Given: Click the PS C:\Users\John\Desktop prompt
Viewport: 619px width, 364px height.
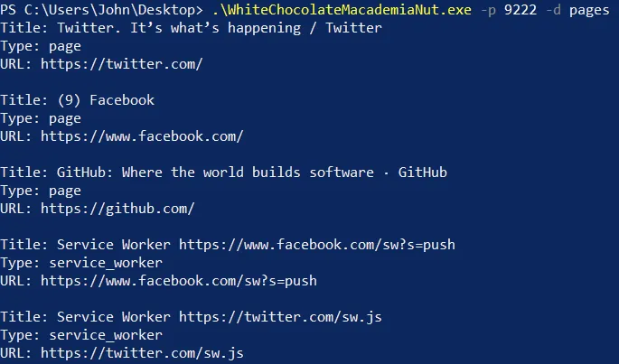Looking at the screenshot, I should tap(101, 9).
